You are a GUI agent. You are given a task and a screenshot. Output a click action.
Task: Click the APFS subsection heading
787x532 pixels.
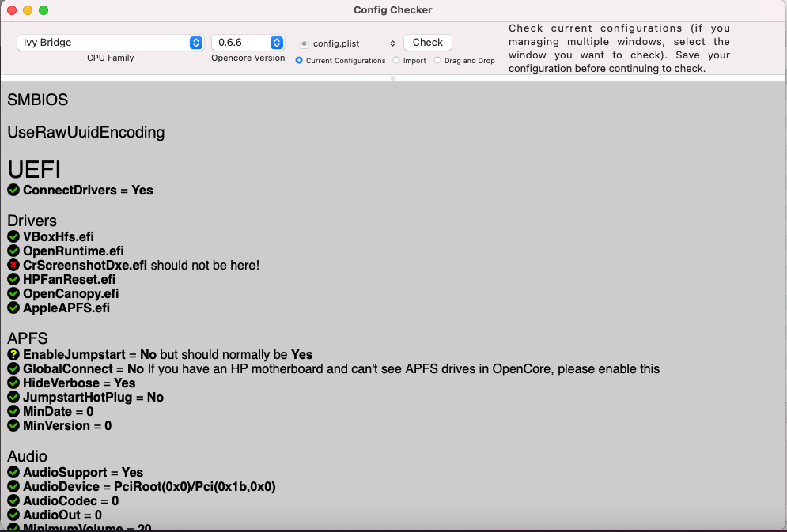pos(28,338)
